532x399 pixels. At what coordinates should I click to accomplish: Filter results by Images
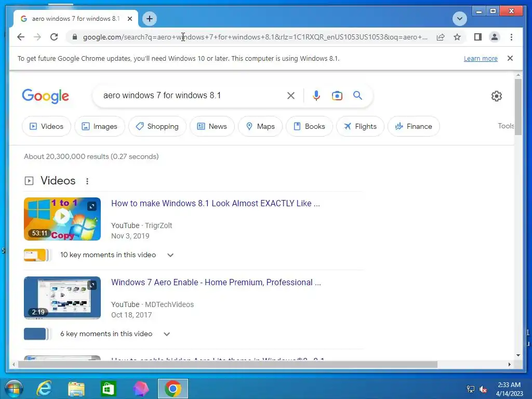[100, 126]
